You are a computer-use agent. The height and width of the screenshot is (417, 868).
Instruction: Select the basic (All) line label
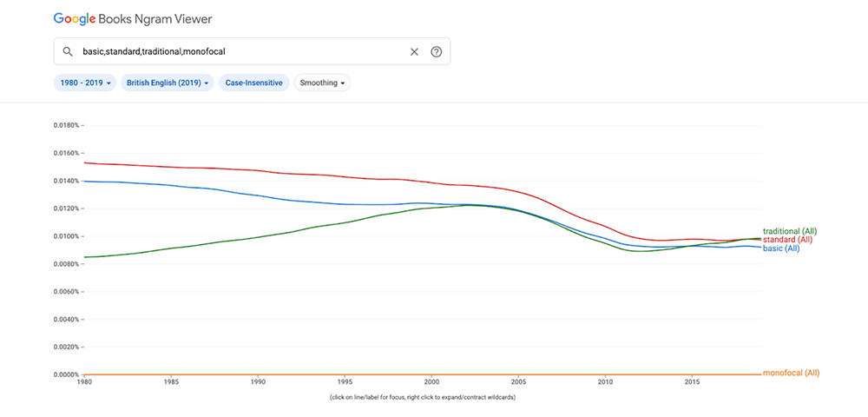pyautogui.click(x=781, y=248)
